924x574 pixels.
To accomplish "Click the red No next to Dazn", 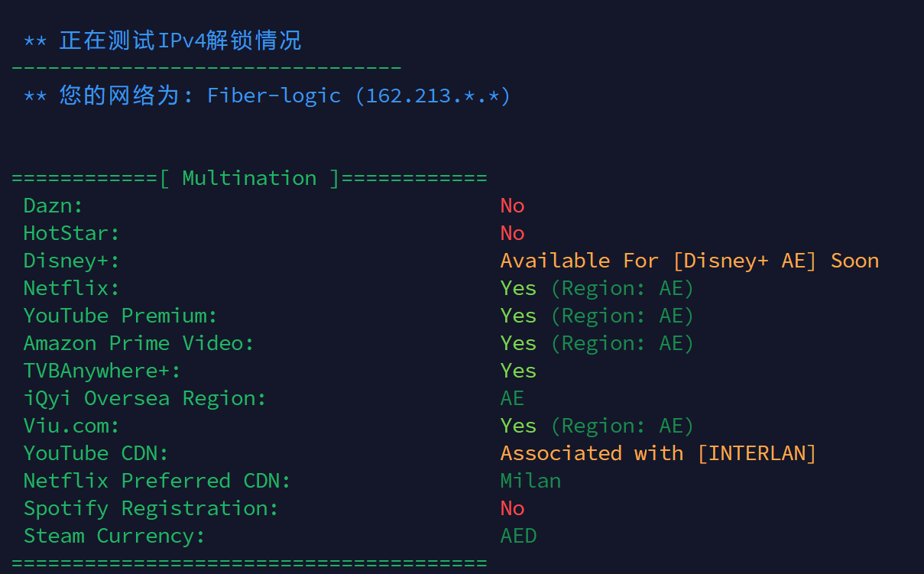I will tap(512, 206).
